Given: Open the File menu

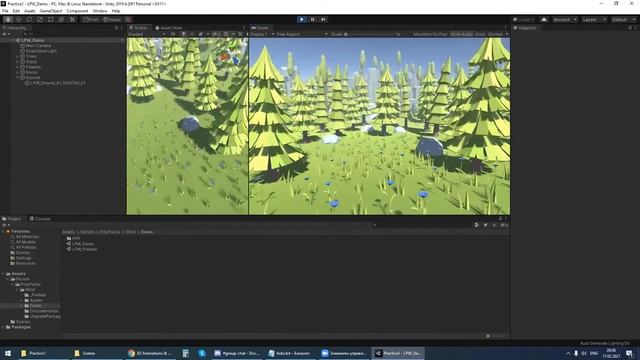Looking at the screenshot, I should pos(5,11).
